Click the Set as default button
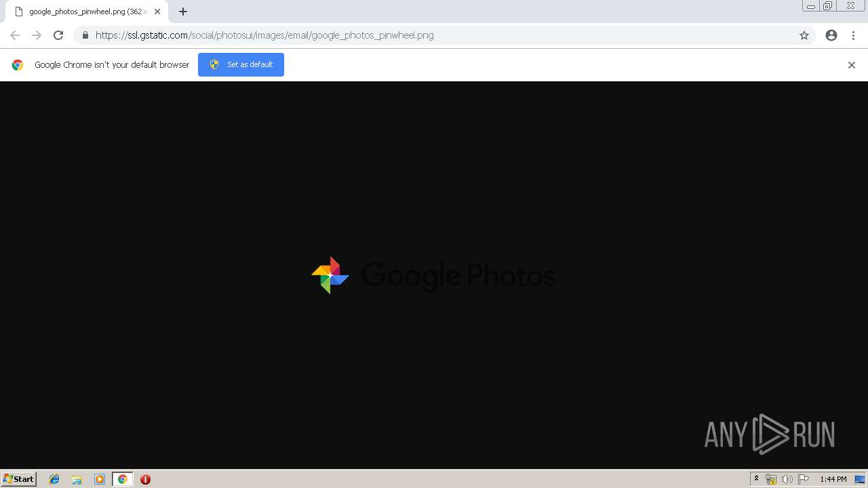 pyautogui.click(x=241, y=64)
